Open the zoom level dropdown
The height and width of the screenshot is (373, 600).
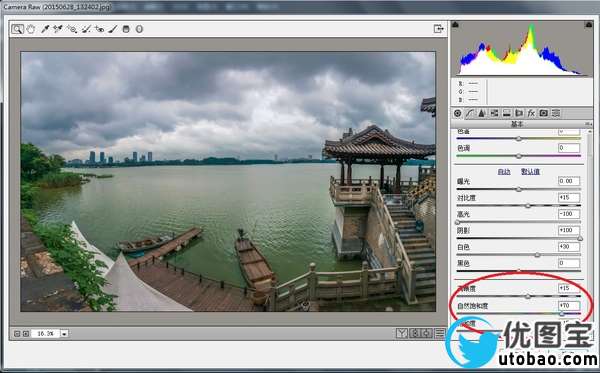[64, 334]
